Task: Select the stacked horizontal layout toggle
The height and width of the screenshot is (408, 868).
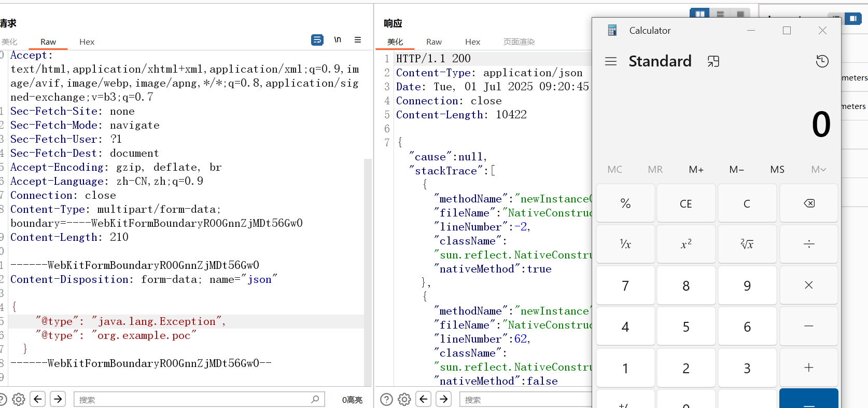Action: tap(720, 13)
